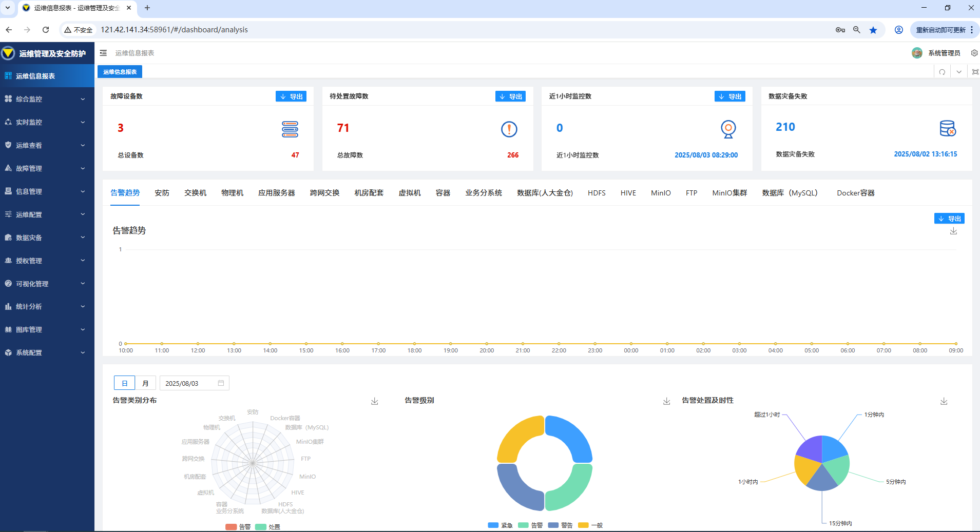980x532 pixels.
Task: Switch to the 月 view toggle
Action: (145, 383)
